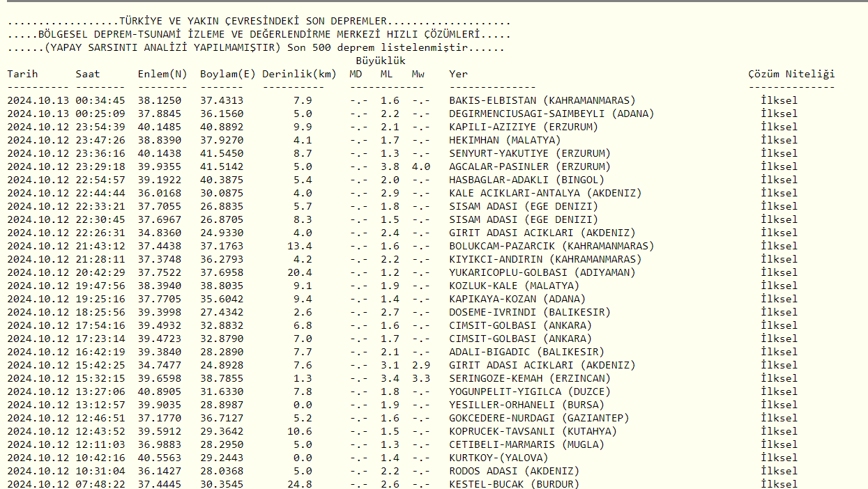Image resolution: width=868 pixels, height=489 pixels.
Task: Click the timestamp 00:25:09 in the Saat column
Action: click(100, 114)
